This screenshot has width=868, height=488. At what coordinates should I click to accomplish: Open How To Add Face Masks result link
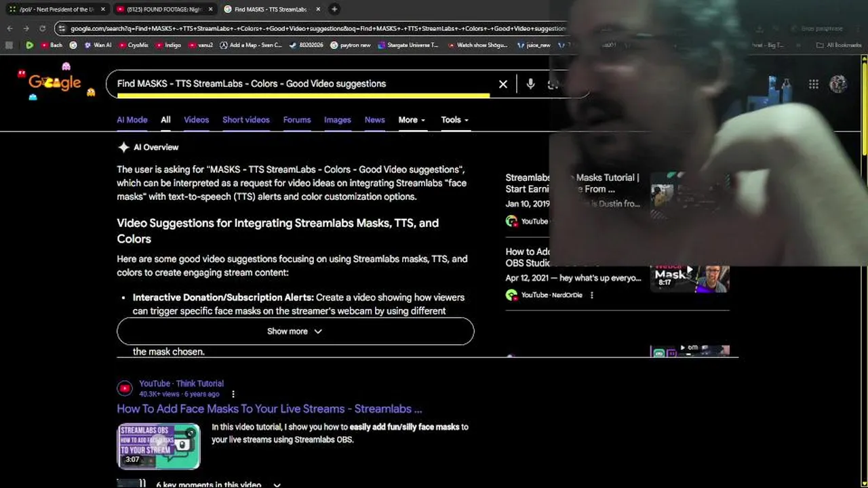[269, 409]
